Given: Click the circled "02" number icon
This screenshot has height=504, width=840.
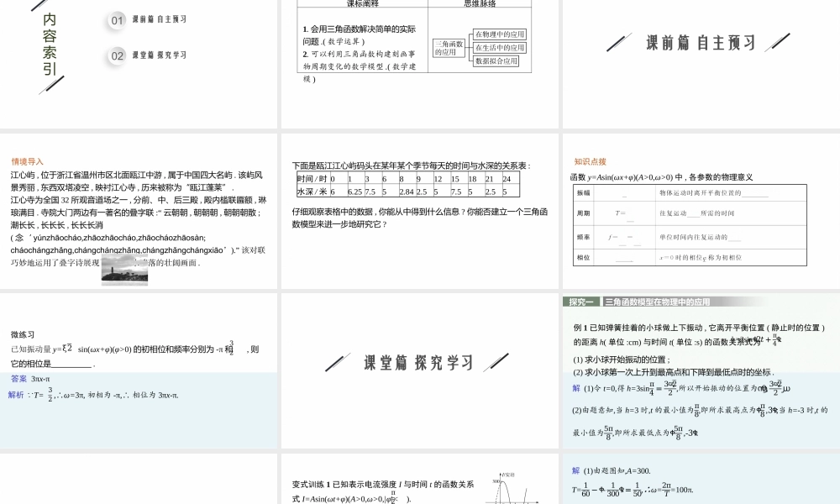Looking at the screenshot, I should 117,55.
